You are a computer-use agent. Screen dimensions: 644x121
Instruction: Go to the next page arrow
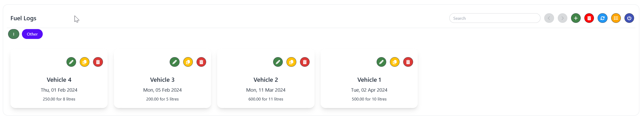(x=562, y=18)
